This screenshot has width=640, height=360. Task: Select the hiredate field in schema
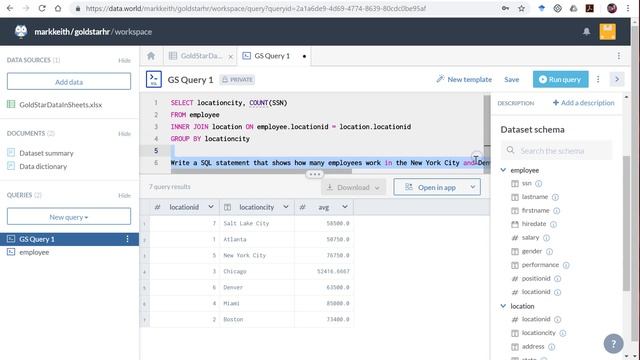click(x=533, y=224)
